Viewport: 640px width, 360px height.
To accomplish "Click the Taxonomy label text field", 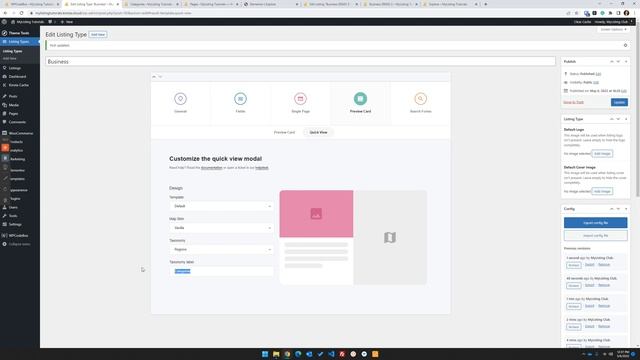I will [221, 271].
